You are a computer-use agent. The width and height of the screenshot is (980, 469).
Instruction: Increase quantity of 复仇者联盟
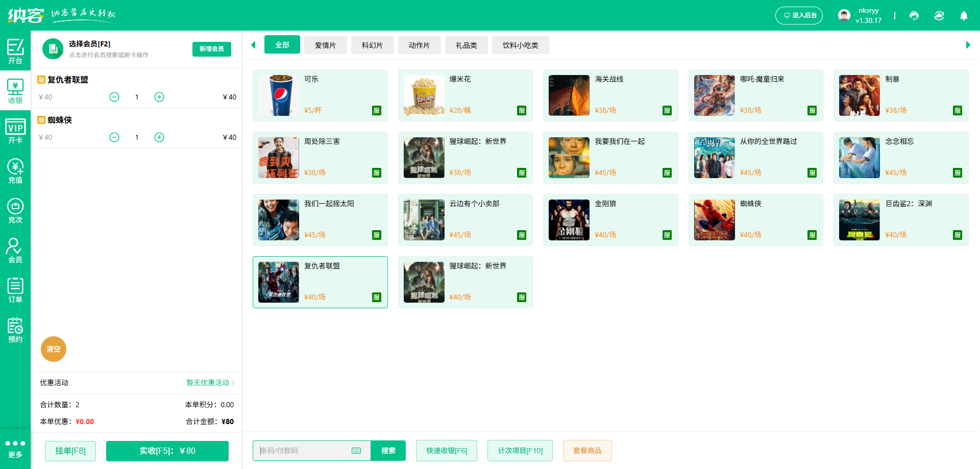[159, 97]
